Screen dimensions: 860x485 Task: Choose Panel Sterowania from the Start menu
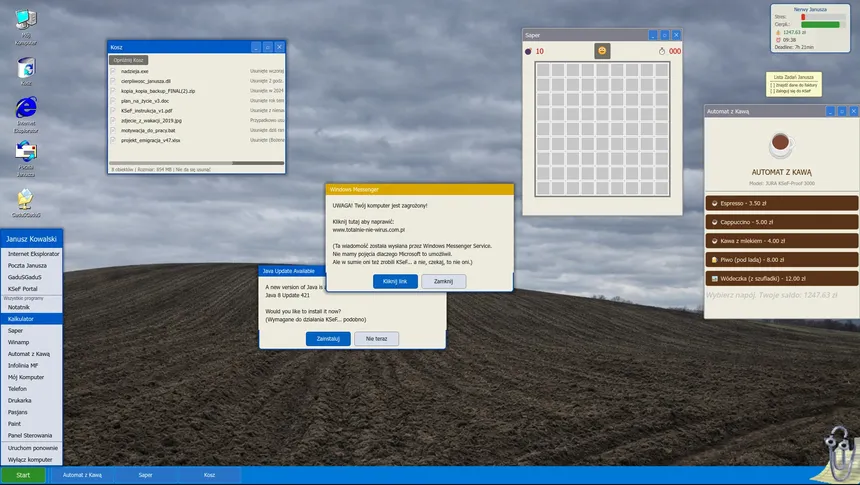(x=29, y=435)
